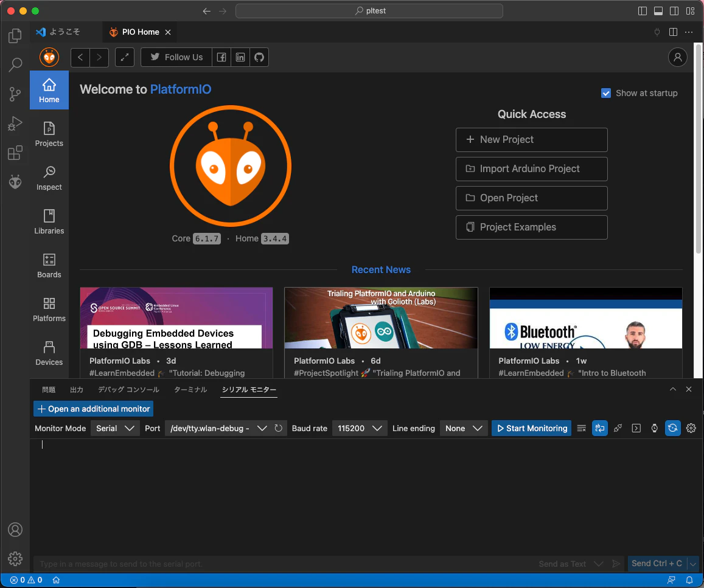This screenshot has width=704, height=588.
Task: Uncheck Show at startup checkbox
Action: (605, 93)
